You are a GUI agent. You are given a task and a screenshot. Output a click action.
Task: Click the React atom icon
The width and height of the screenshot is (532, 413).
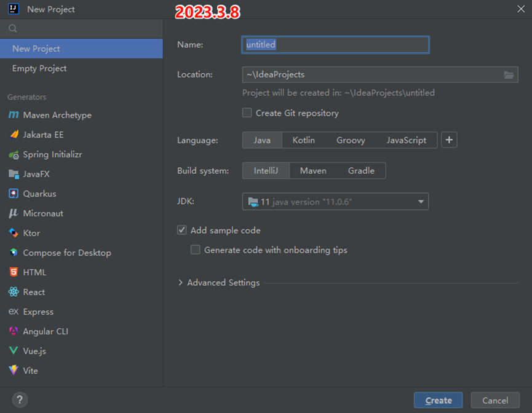click(14, 292)
